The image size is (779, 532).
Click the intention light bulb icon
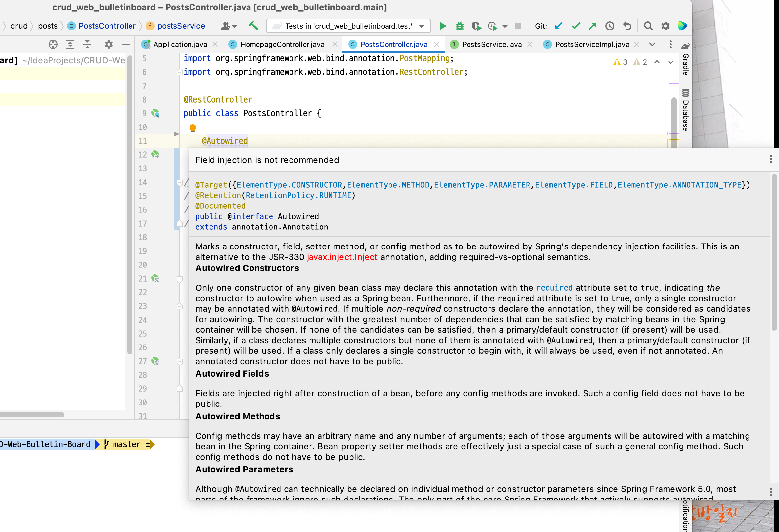193,128
